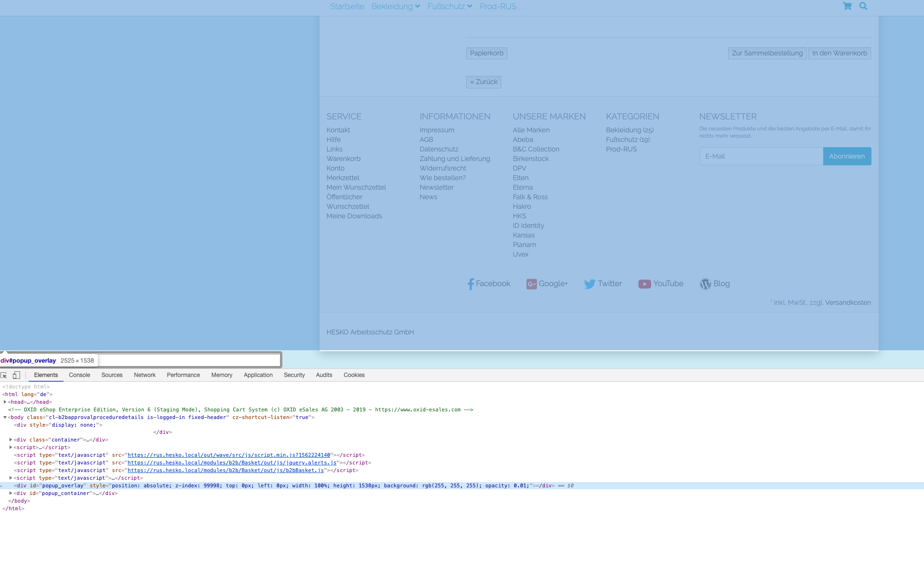Click the In den Warenkorb button
924x581 pixels.
tap(839, 53)
